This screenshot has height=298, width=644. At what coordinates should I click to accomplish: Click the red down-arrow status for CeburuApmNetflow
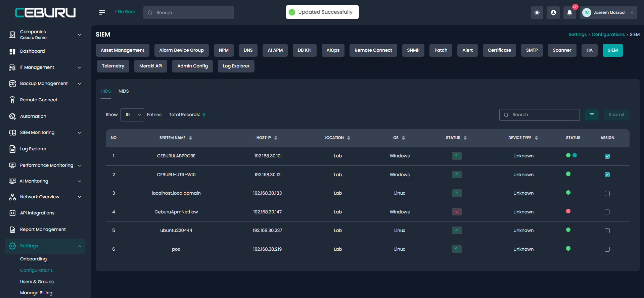click(457, 212)
